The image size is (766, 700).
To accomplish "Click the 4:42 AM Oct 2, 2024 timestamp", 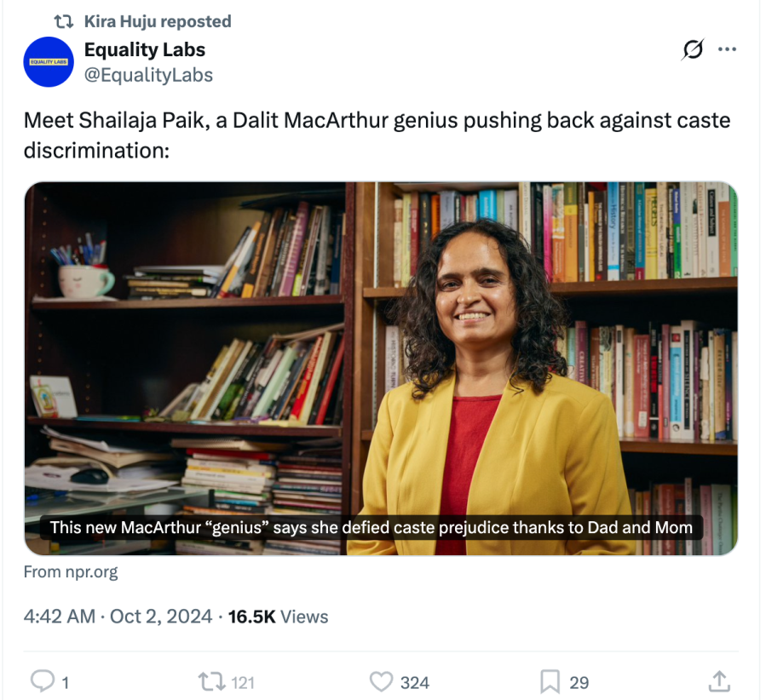I will click(x=118, y=617).
